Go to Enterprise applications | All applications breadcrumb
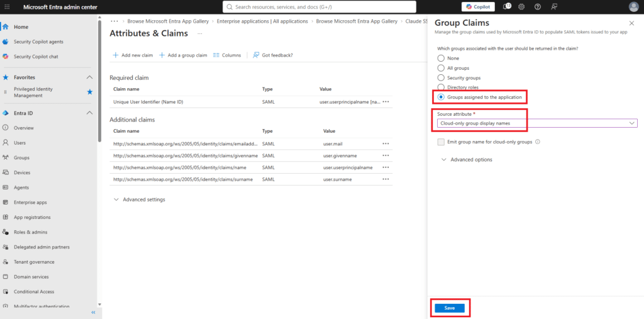 262,21
